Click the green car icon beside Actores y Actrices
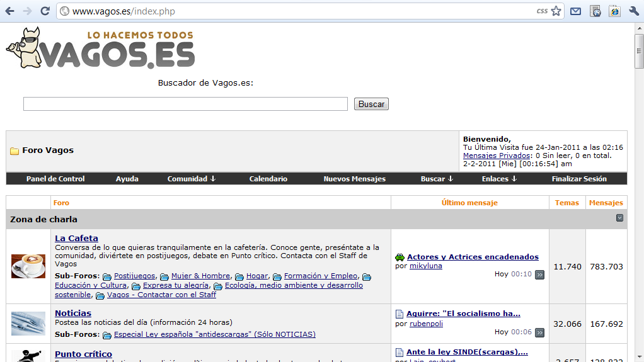 [400, 257]
